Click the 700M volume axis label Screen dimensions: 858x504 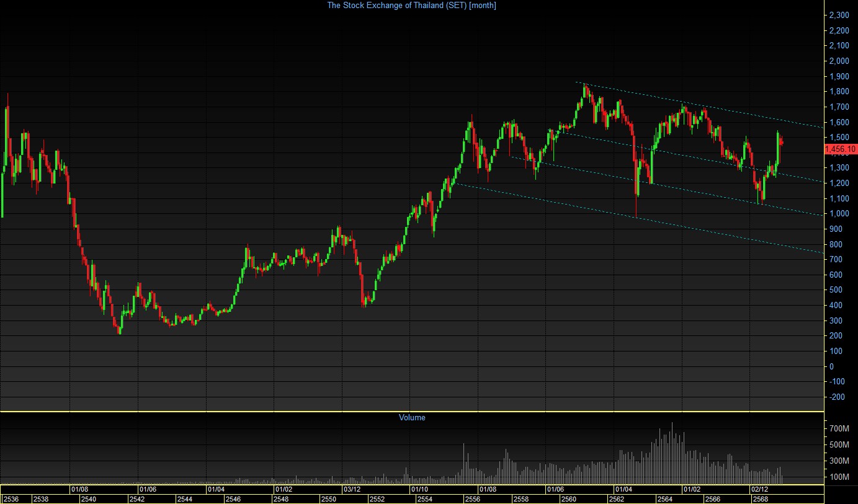click(x=839, y=429)
